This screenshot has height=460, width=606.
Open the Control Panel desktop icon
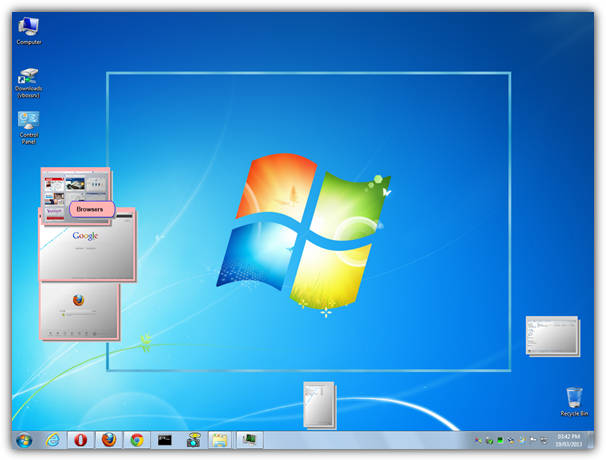pyautogui.click(x=28, y=123)
